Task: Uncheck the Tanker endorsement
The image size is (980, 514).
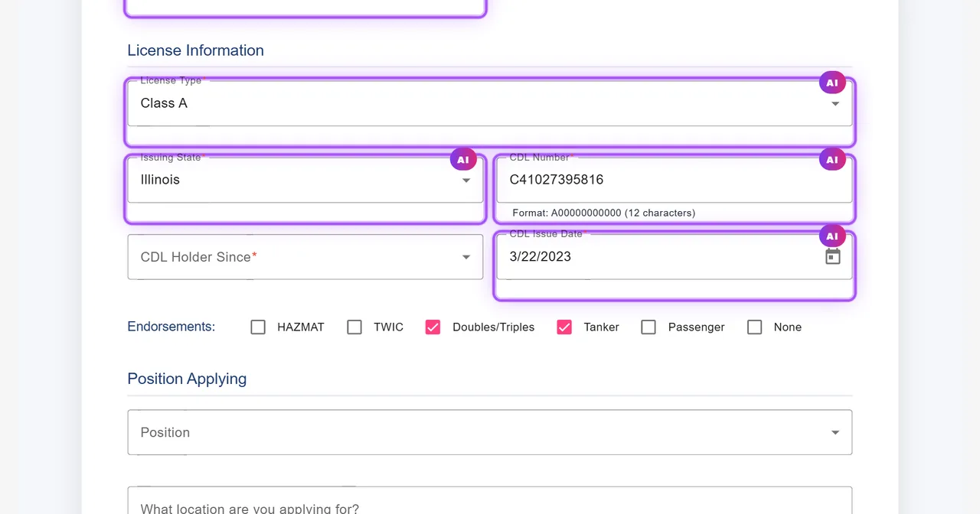Action: (564, 327)
